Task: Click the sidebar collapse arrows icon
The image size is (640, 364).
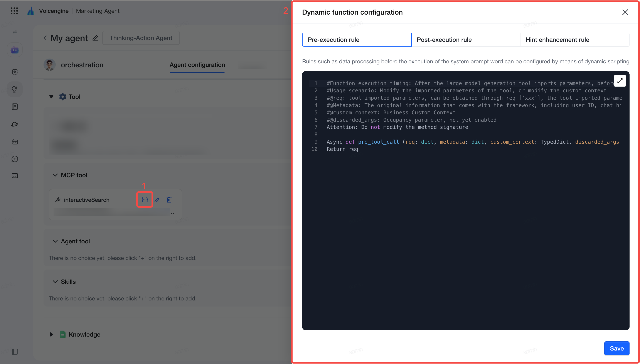Action: [x=15, y=32]
